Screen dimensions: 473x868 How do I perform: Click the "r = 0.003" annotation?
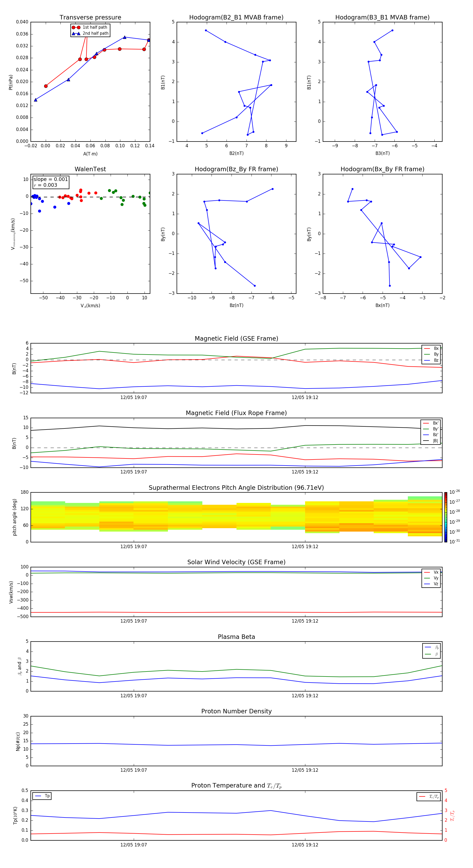coord(45,185)
